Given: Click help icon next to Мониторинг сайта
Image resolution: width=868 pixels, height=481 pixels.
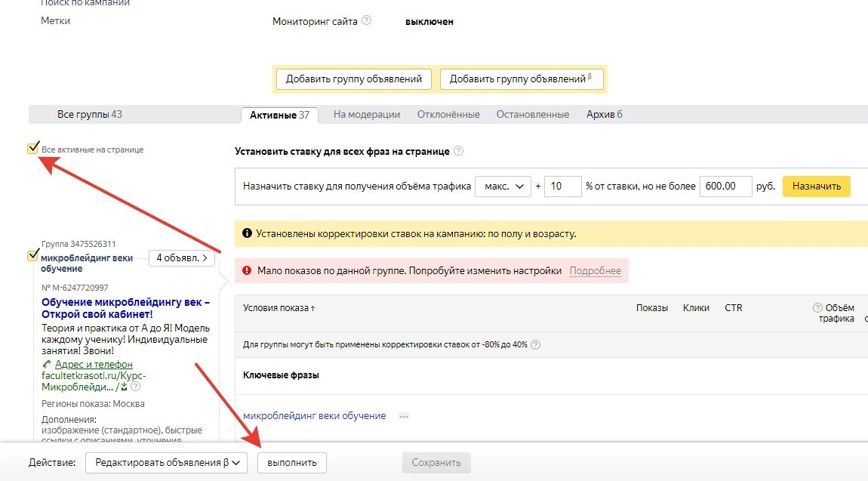Looking at the screenshot, I should click(367, 21).
